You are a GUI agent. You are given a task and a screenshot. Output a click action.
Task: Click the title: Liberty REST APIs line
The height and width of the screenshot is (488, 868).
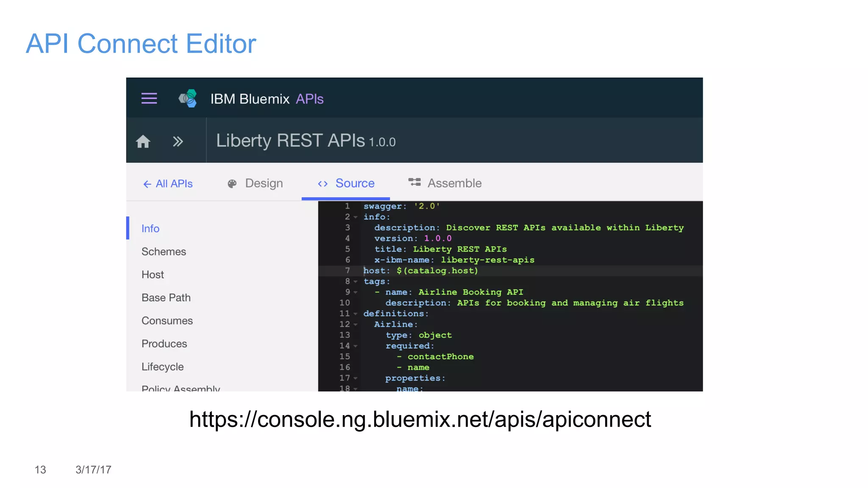(440, 249)
